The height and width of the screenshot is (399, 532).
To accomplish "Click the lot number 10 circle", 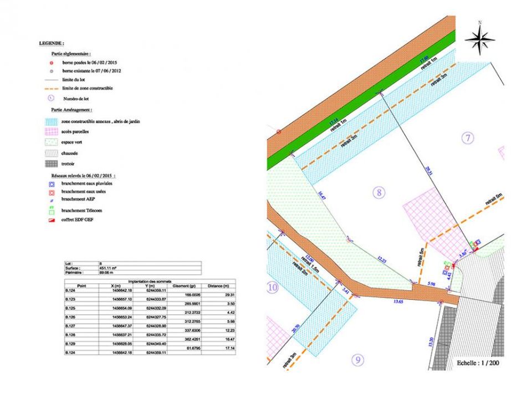I will coord(273,288).
